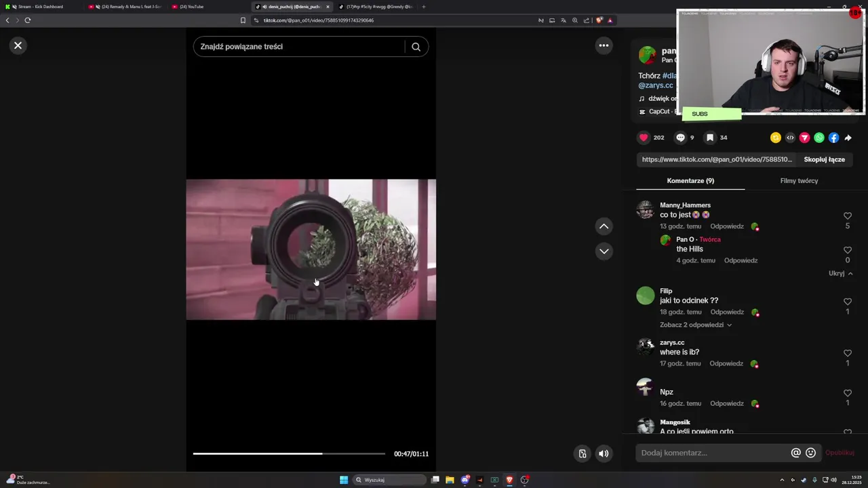
Task: Click the browser zoom magnifier icon
Action: (575, 20)
